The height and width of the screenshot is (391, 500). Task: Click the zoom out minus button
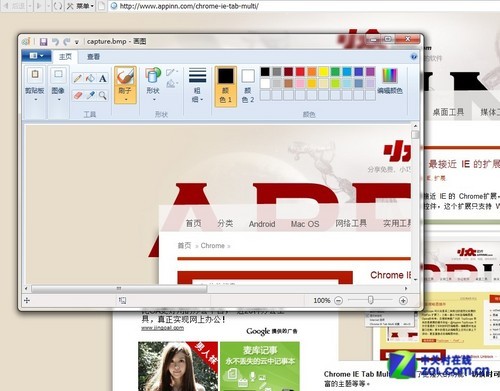click(x=338, y=301)
